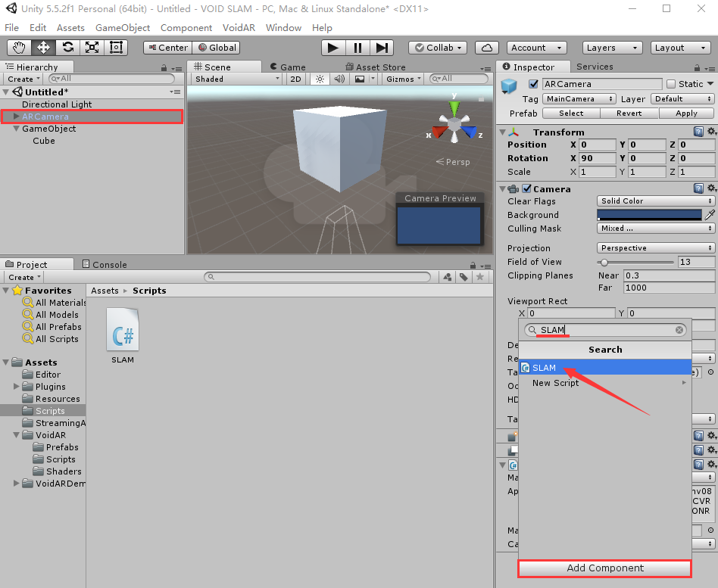718x588 pixels.
Task: Open the Layers dropdown
Action: 612,48
